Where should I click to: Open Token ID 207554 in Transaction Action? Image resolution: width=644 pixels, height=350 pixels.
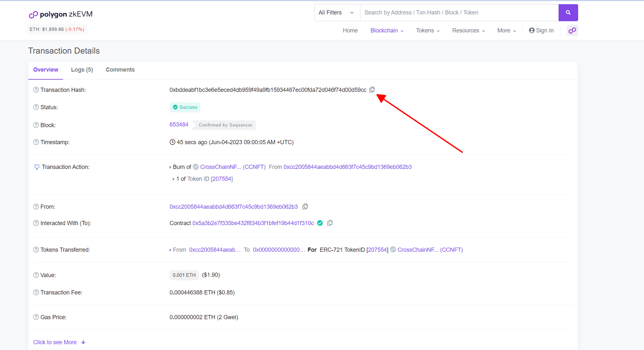[x=222, y=179]
